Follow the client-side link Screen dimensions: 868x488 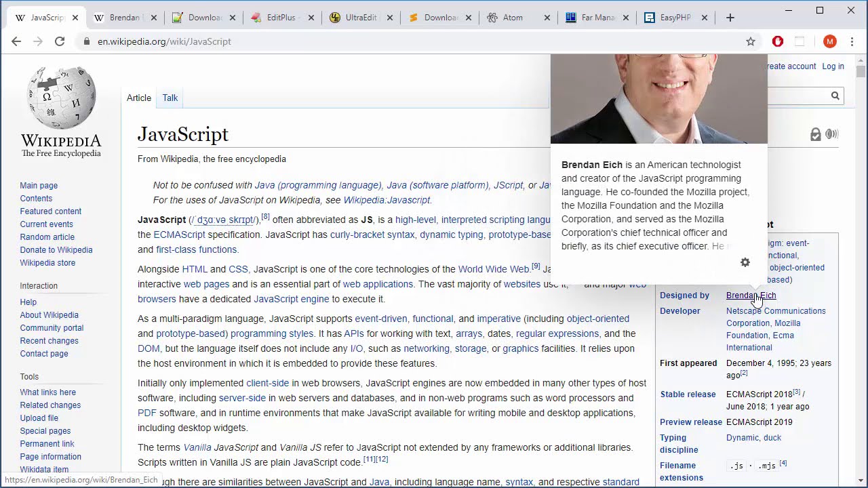267,383
